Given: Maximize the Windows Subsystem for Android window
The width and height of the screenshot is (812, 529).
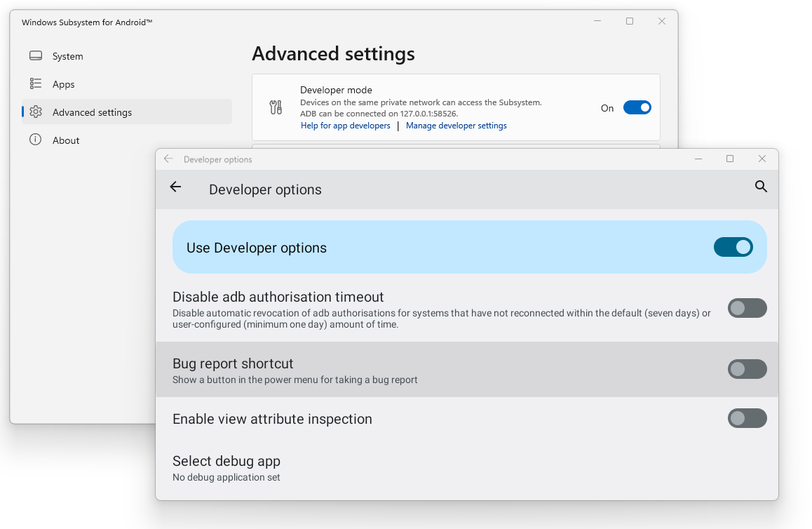Looking at the screenshot, I should coord(630,21).
